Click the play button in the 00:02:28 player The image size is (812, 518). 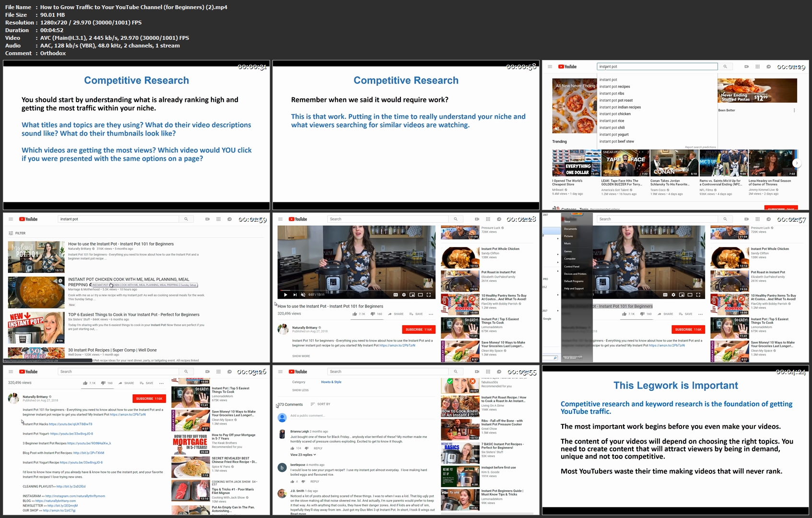pos(285,294)
